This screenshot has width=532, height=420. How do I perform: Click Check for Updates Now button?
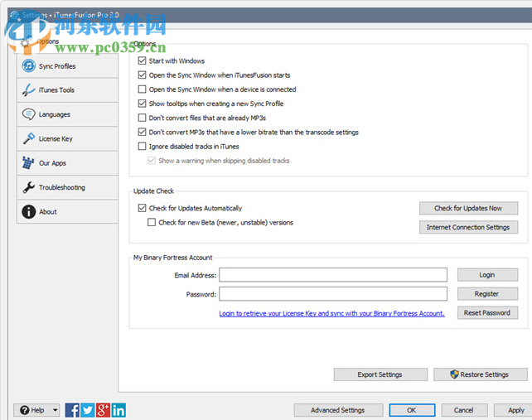point(468,208)
